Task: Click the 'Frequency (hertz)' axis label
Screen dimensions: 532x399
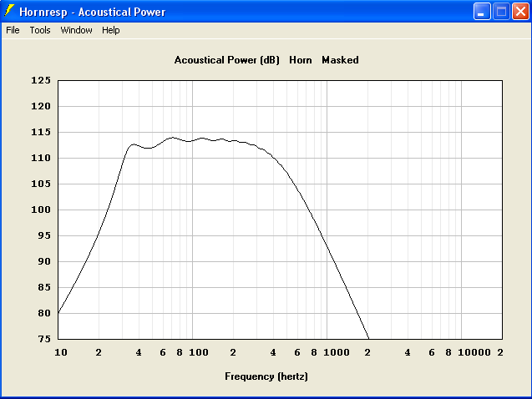Action: click(266, 376)
